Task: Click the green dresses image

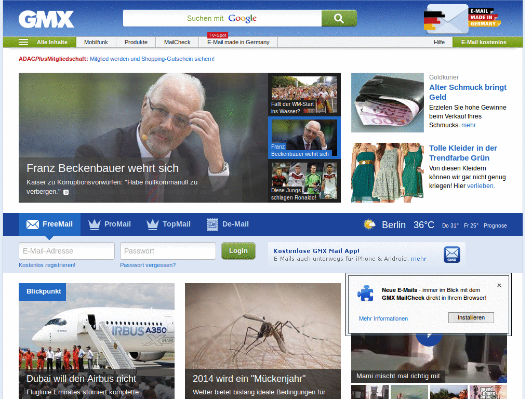Action: (388, 172)
